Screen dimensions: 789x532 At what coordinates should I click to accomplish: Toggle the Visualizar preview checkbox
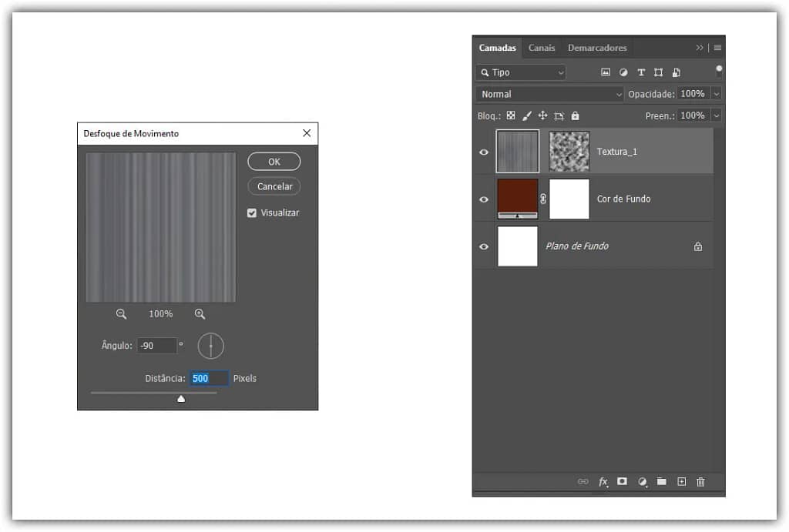(x=252, y=212)
